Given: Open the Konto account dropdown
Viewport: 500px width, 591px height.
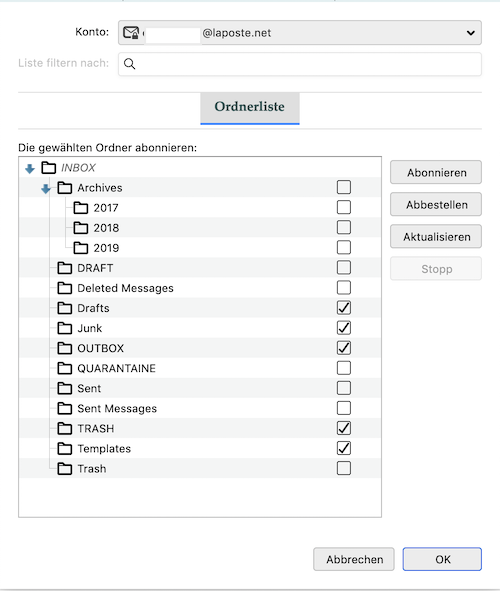Looking at the screenshot, I should point(300,33).
